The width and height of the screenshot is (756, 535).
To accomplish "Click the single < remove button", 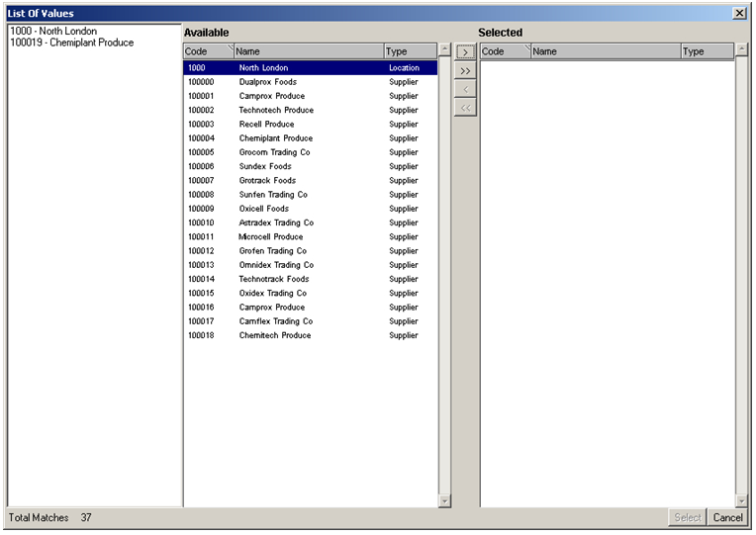I will pos(465,89).
